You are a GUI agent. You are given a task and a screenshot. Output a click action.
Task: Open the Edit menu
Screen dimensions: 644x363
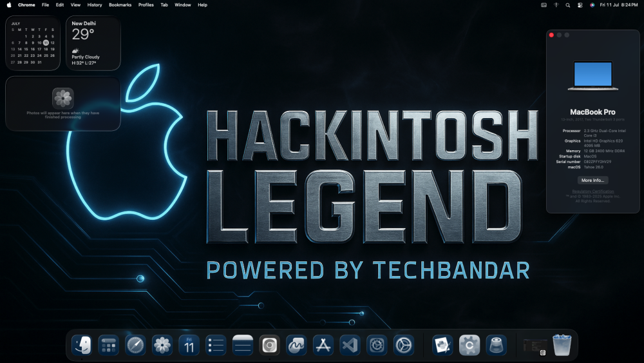[60, 5]
